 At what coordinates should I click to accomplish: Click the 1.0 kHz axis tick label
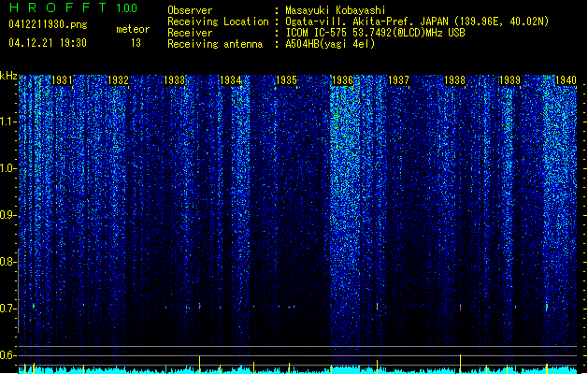click(7, 168)
